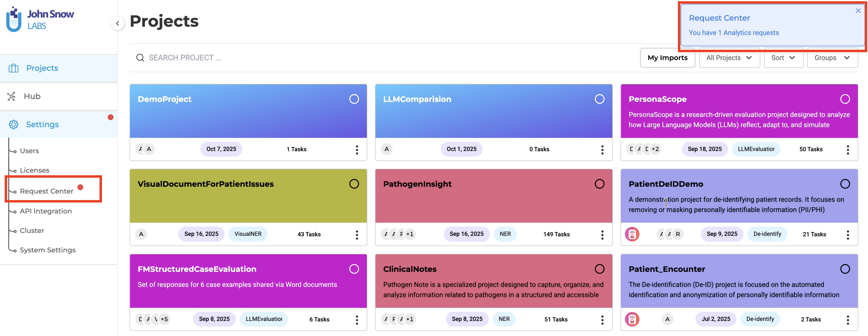The width and height of the screenshot is (868, 336).
Task: Open the Hub menu item
Action: [x=32, y=96]
